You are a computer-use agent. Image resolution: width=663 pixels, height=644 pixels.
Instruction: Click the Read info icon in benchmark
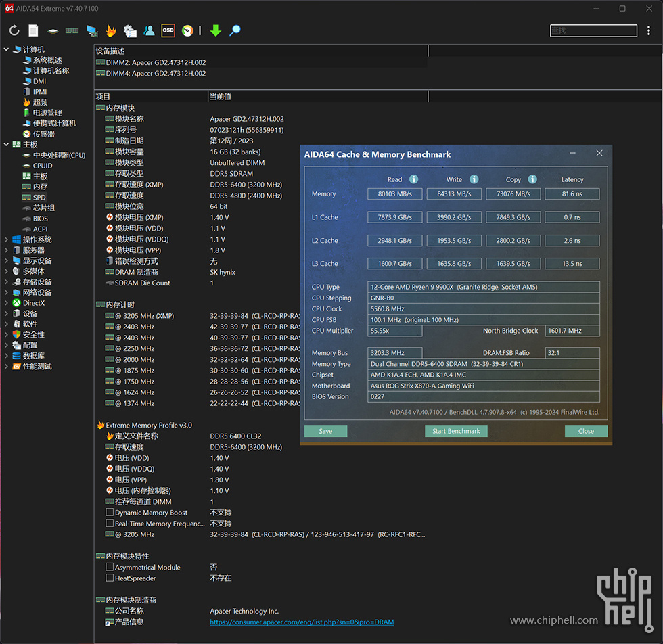[413, 179]
